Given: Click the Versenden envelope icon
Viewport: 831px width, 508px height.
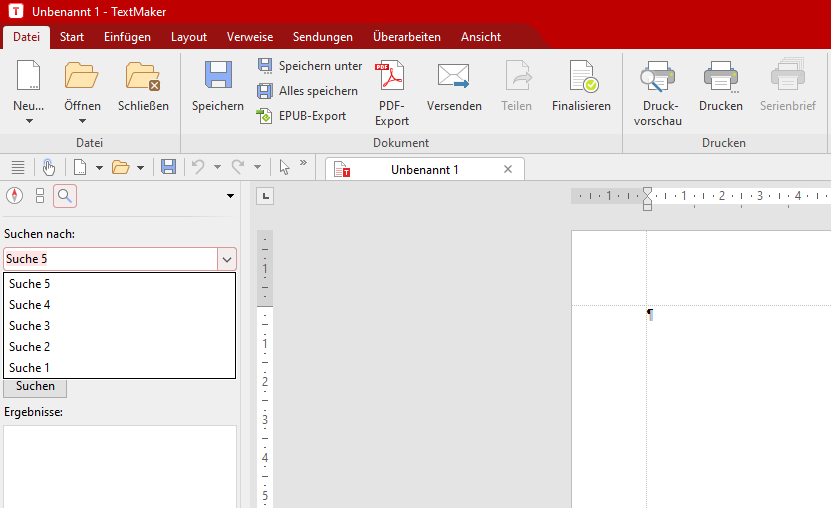Looking at the screenshot, I should (x=454, y=75).
